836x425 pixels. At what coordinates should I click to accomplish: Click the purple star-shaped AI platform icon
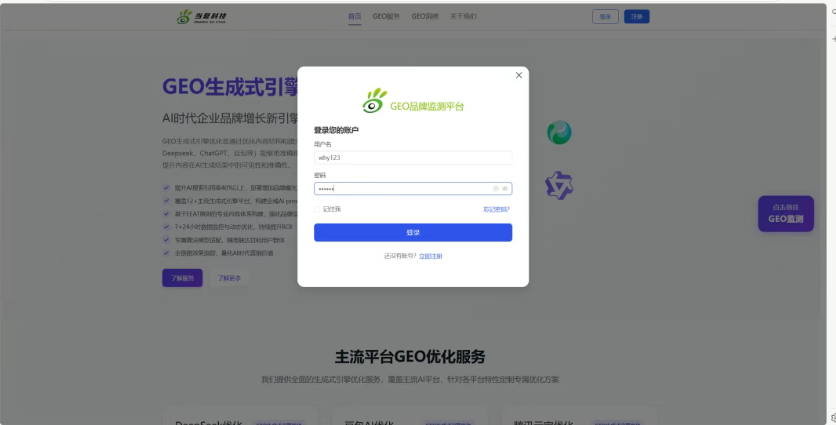(558, 184)
